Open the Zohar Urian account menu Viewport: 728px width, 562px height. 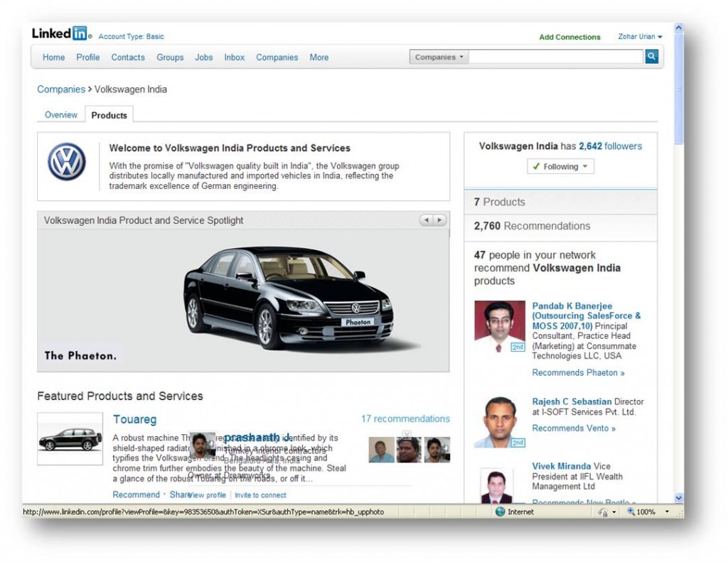point(640,37)
